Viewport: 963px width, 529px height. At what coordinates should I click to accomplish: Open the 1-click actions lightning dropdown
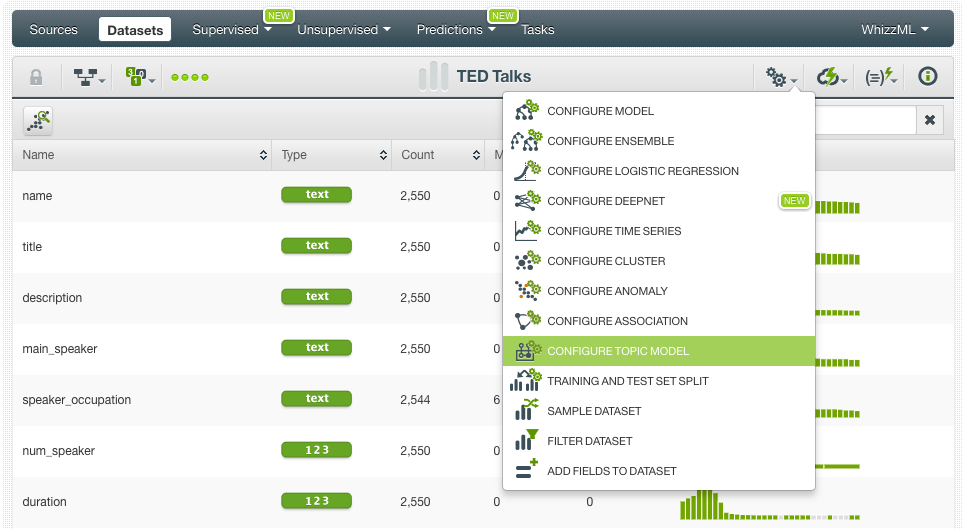point(832,77)
